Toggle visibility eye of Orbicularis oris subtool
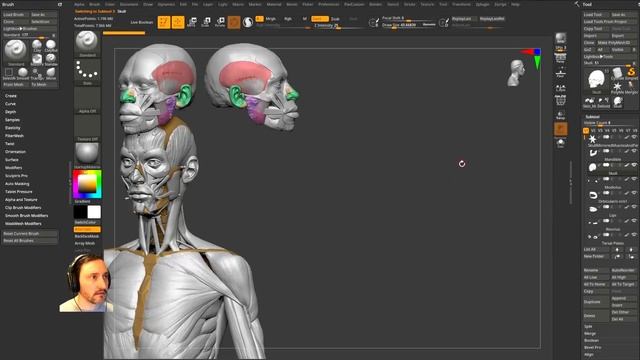640x360 pixels. coord(634,193)
